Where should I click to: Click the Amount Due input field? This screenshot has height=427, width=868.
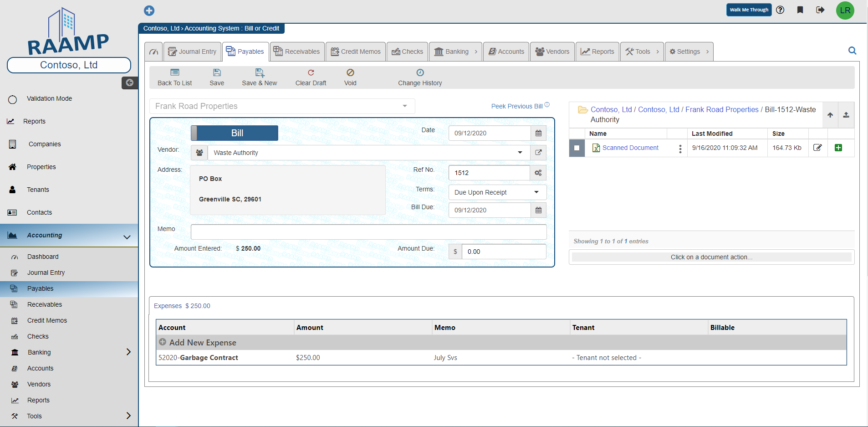click(x=504, y=252)
